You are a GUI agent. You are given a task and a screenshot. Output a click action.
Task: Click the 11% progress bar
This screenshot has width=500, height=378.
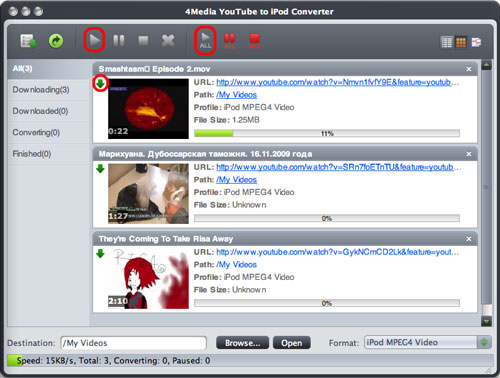click(x=327, y=134)
